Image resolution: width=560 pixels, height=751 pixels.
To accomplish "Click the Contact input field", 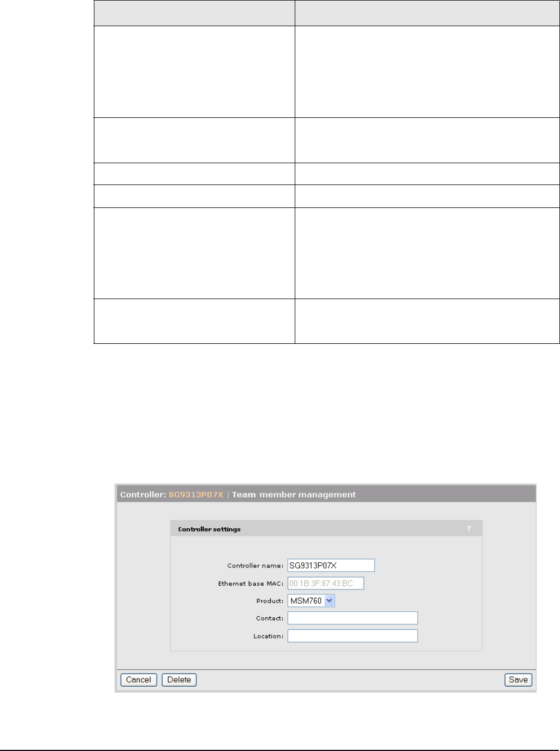I will coord(353,618).
